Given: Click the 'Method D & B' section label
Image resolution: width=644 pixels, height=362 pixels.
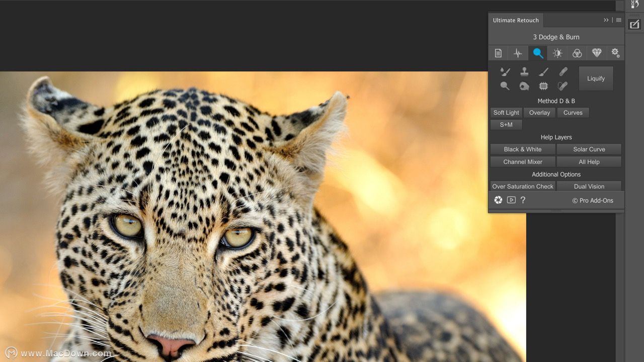Looking at the screenshot, I should point(556,101).
